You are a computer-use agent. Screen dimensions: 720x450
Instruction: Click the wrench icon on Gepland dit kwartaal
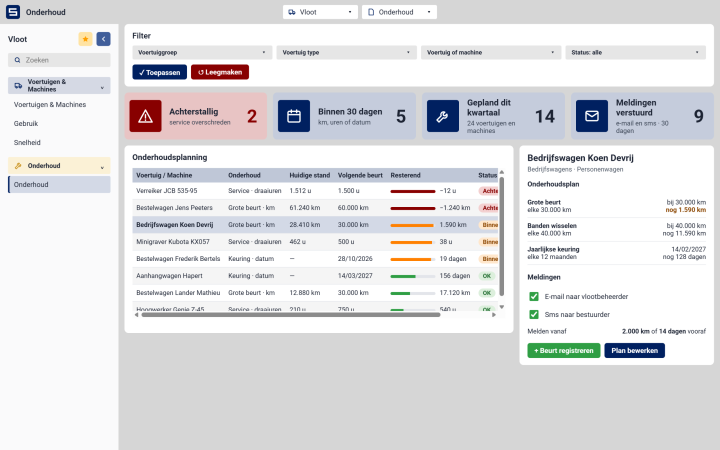pos(443,116)
